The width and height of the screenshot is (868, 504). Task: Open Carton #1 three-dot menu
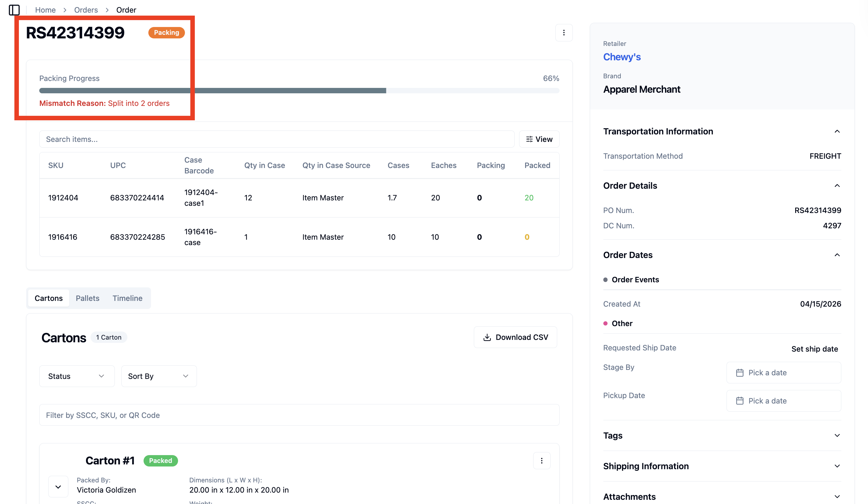[x=542, y=460]
